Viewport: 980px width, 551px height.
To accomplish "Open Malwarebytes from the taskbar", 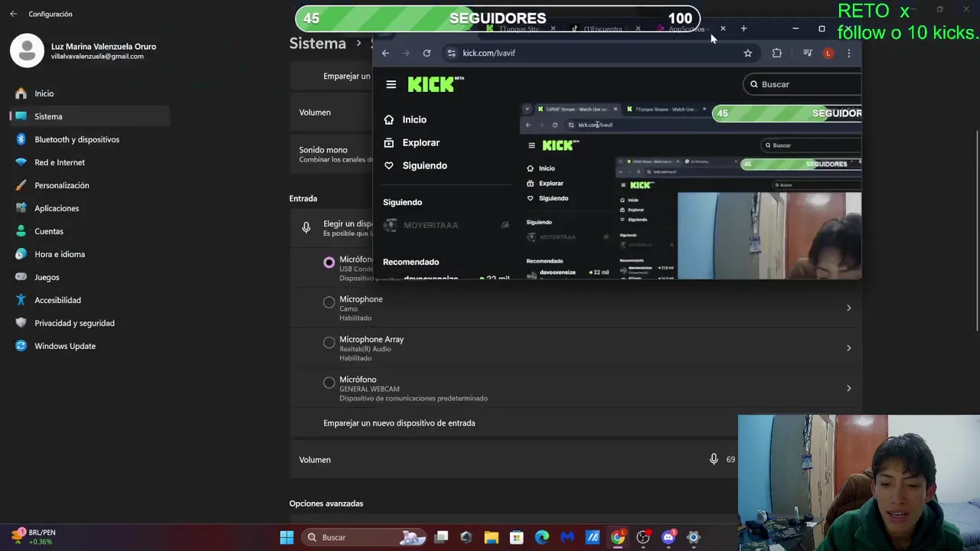I will [x=567, y=537].
